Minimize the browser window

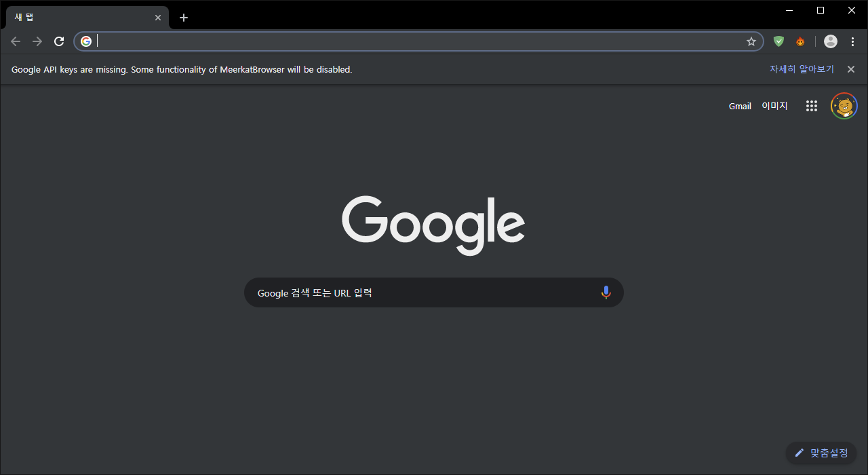click(x=789, y=10)
